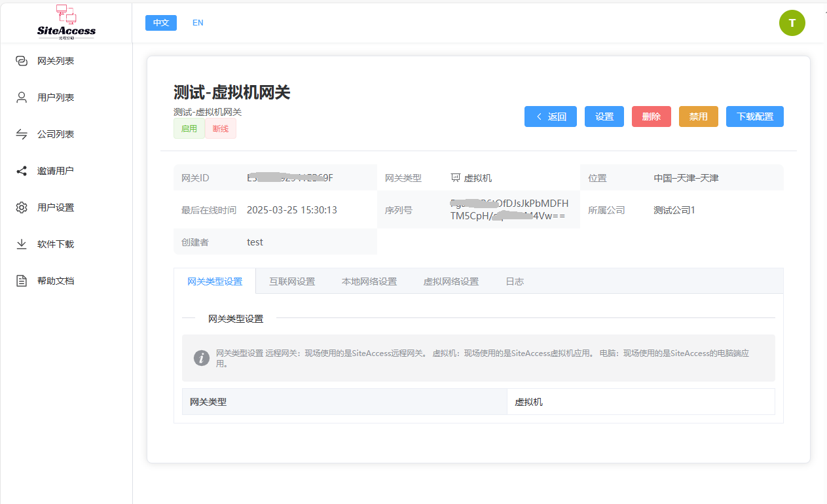The width and height of the screenshot is (827, 504).
Task: Select the 虚拟网络设置 tab
Action: coord(451,281)
